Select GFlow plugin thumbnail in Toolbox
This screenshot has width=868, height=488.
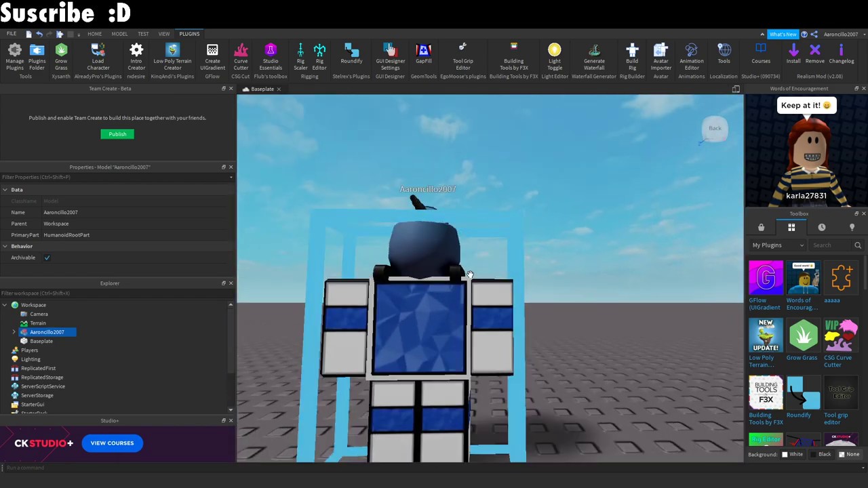tap(766, 278)
